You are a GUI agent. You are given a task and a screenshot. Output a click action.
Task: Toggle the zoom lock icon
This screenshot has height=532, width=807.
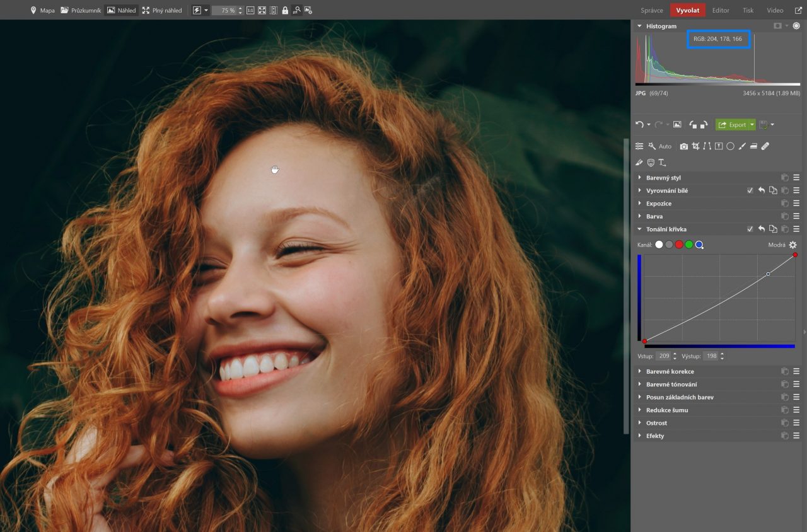tap(285, 11)
